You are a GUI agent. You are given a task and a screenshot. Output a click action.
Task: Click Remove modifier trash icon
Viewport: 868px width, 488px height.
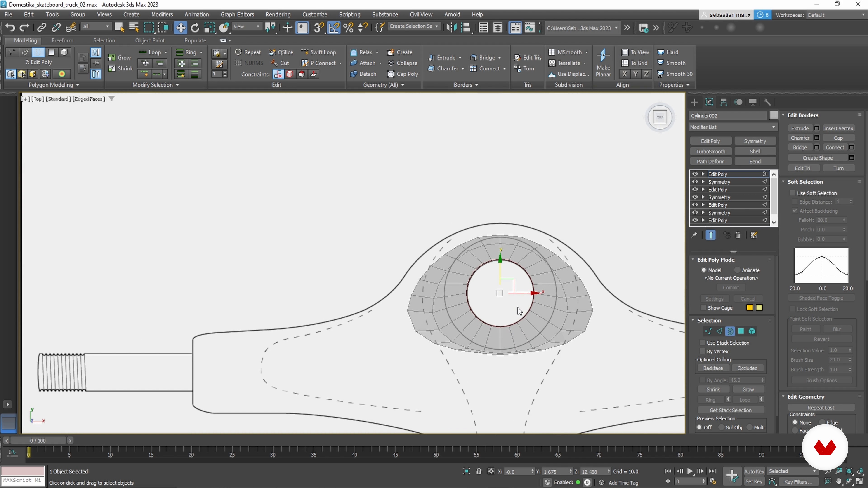point(738,235)
